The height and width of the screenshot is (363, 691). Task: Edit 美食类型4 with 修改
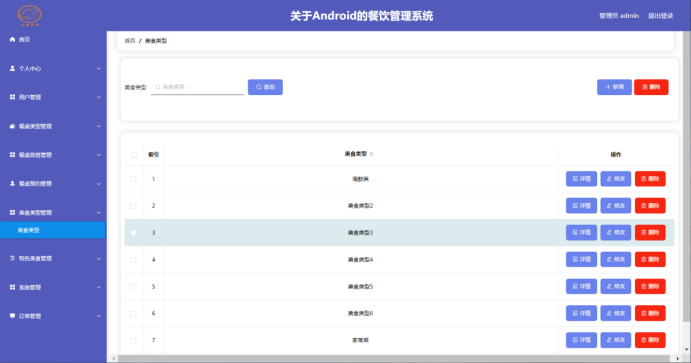tap(616, 259)
